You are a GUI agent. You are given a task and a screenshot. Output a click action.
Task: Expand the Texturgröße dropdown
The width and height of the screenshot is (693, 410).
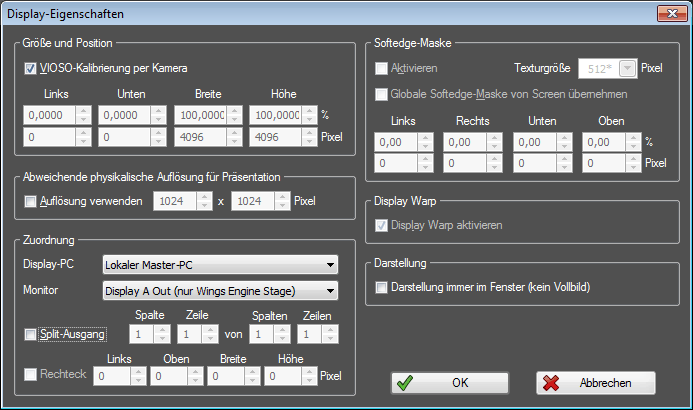coord(628,68)
